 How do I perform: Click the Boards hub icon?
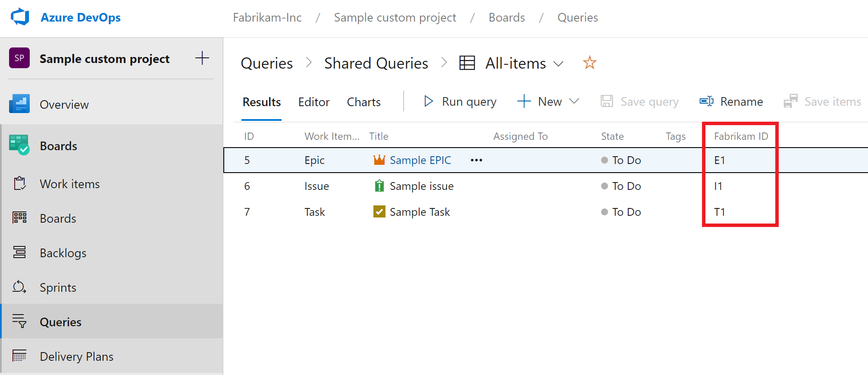point(19,145)
